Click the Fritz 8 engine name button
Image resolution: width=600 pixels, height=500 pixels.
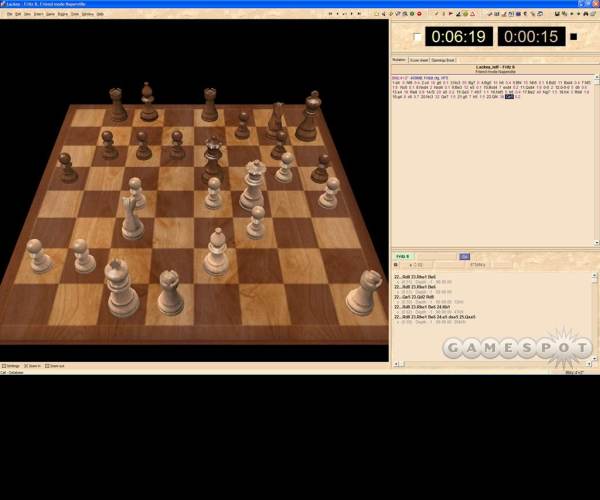click(403, 256)
